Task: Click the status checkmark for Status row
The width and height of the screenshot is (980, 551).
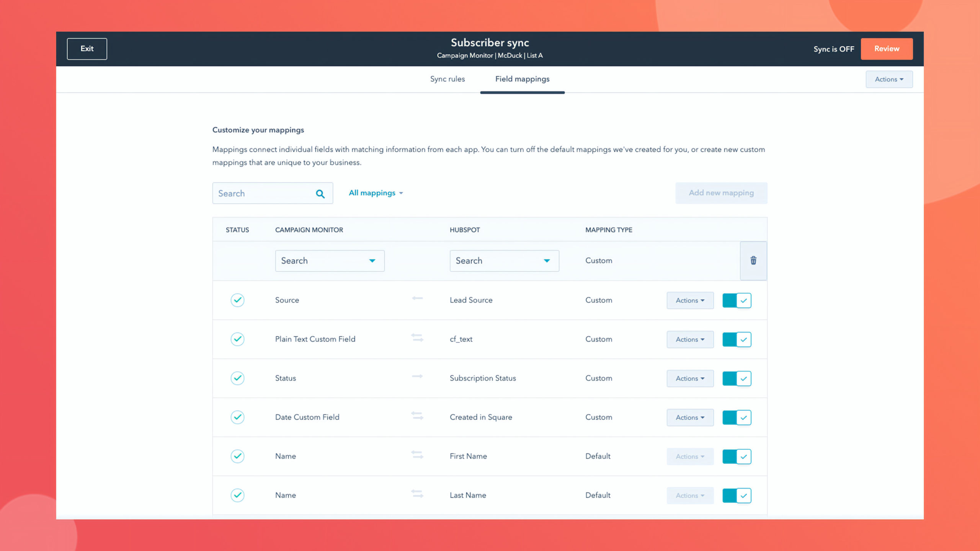Action: coord(237,378)
